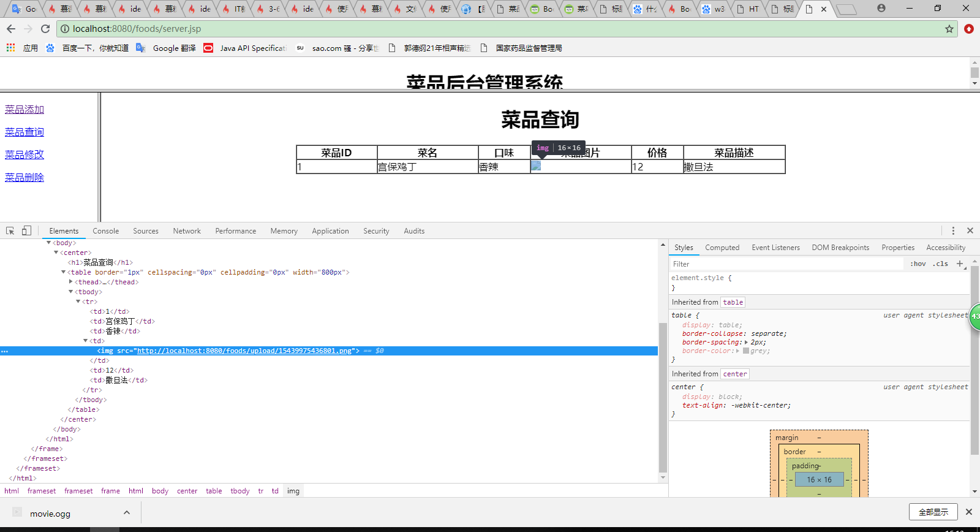
Task: Bookmark this page with the star icon
Action: click(x=949, y=29)
